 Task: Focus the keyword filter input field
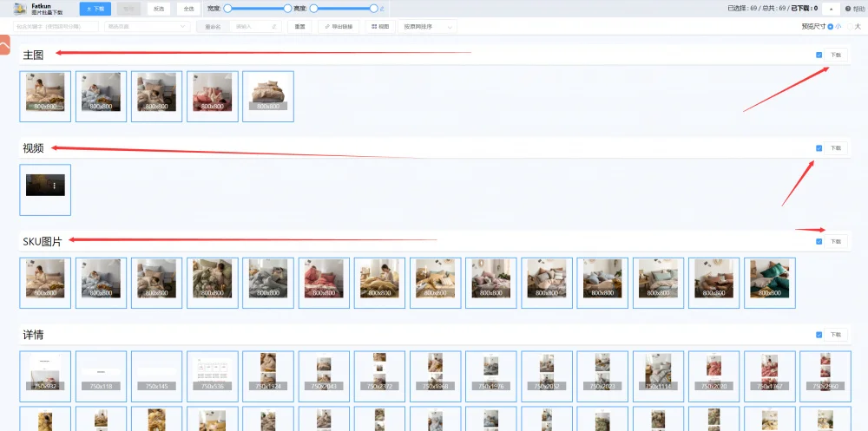click(56, 27)
